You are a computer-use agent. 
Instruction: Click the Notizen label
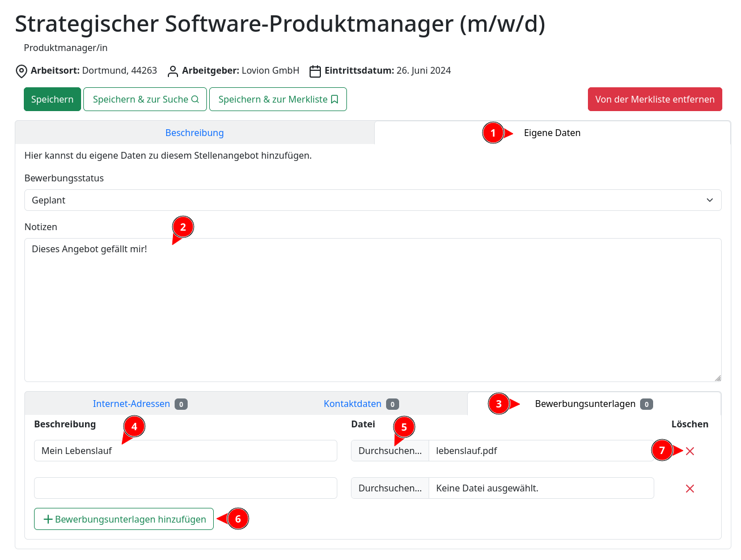[x=41, y=227]
